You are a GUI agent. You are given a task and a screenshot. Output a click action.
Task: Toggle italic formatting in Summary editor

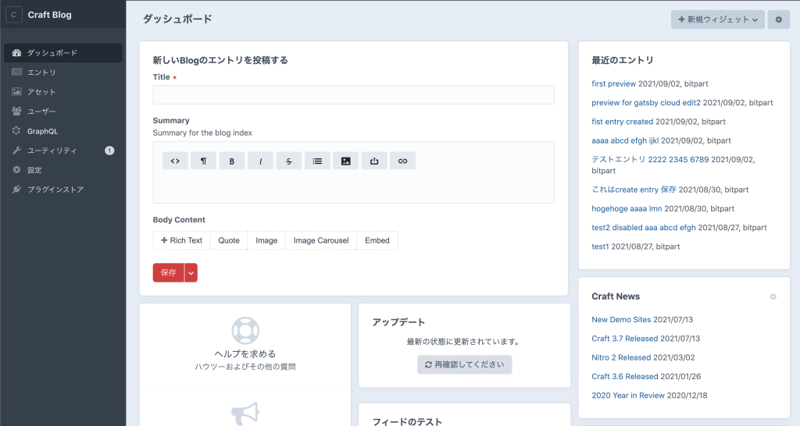261,160
